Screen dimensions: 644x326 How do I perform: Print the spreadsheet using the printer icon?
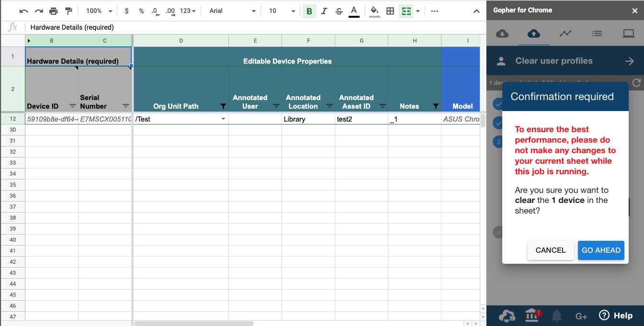click(x=54, y=11)
